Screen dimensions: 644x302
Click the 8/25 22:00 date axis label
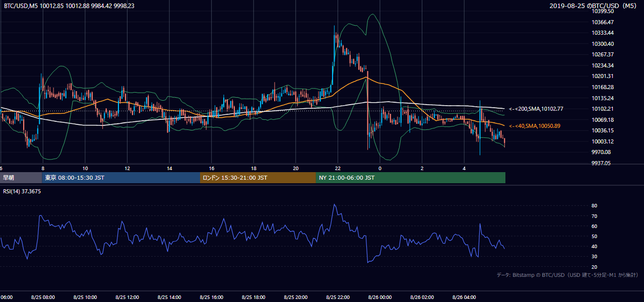(x=338, y=297)
